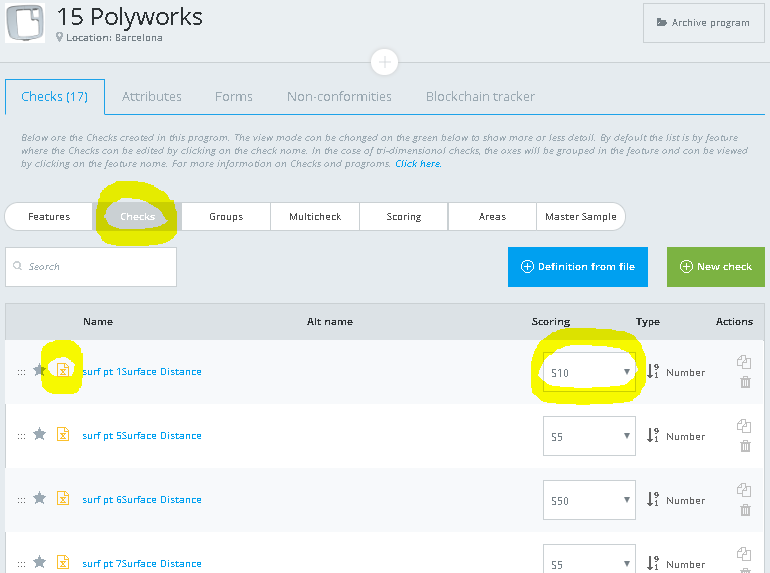
Task: Open scoring dropdown showing 510 for surf pt 1
Action: coord(589,372)
